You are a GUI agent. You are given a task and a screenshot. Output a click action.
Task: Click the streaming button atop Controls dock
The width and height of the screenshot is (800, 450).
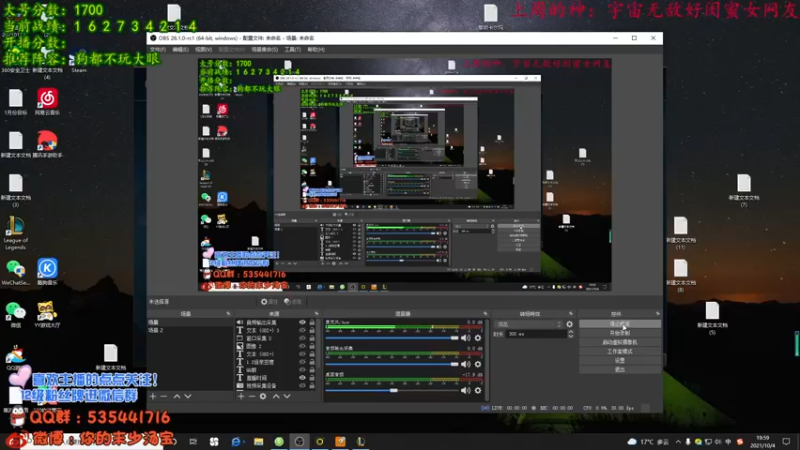(x=620, y=324)
